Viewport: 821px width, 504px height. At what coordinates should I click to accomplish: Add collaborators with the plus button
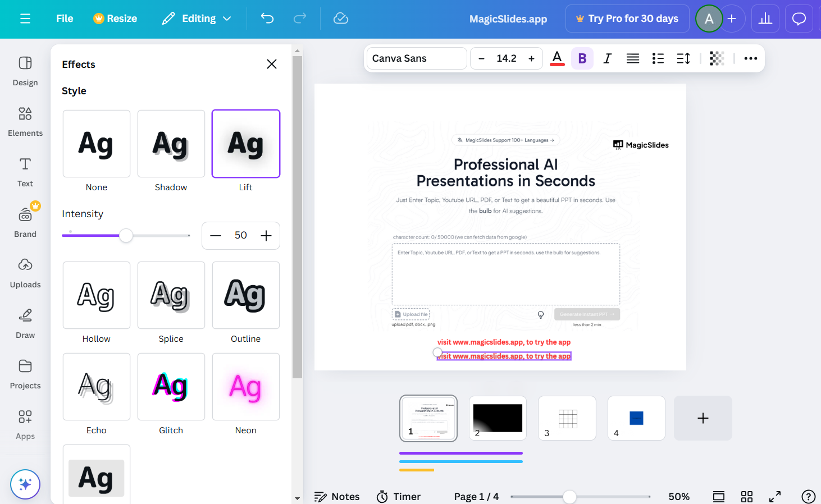(x=732, y=19)
